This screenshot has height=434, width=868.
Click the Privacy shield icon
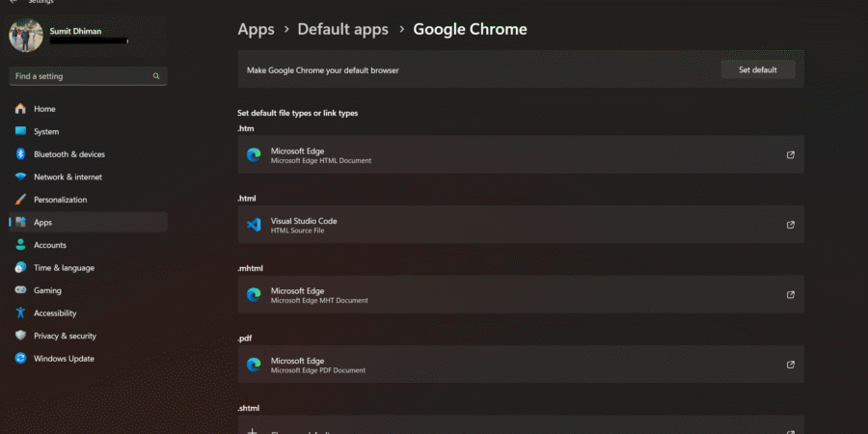click(20, 336)
